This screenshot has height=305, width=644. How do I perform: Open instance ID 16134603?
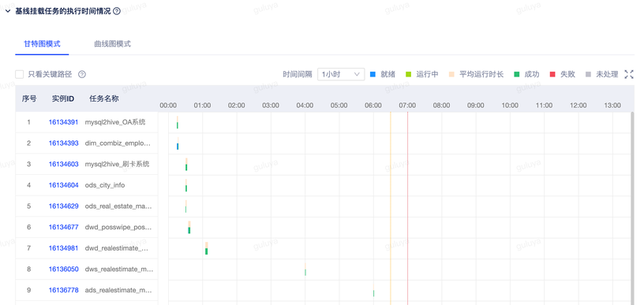coord(63,164)
